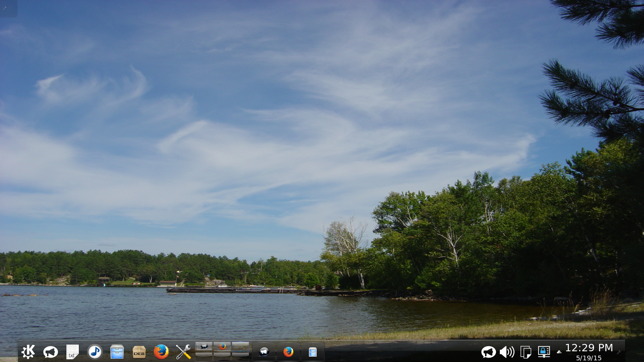Open the blue file cabinet file manager launcher
The width and height of the screenshot is (644, 362).
click(117, 352)
